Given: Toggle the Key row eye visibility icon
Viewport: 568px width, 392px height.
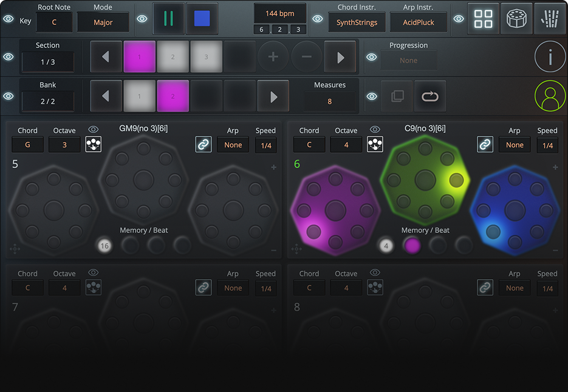Looking at the screenshot, I should click(9, 19).
